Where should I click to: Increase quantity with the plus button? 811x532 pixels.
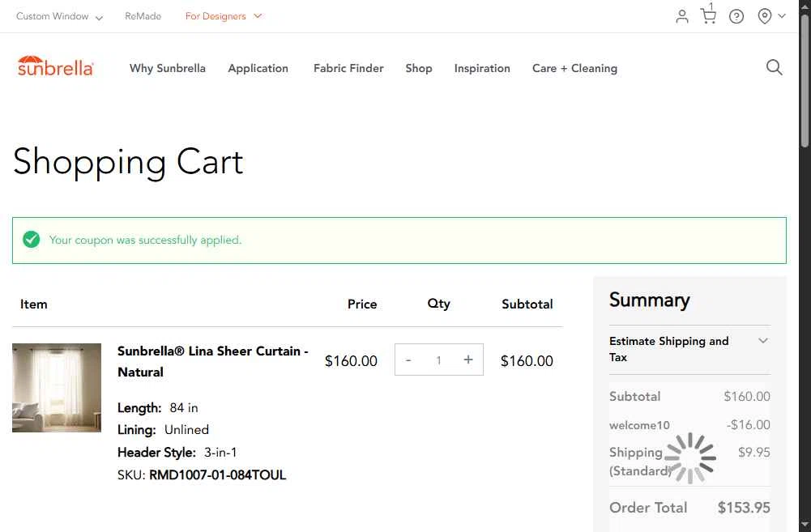[468, 360]
